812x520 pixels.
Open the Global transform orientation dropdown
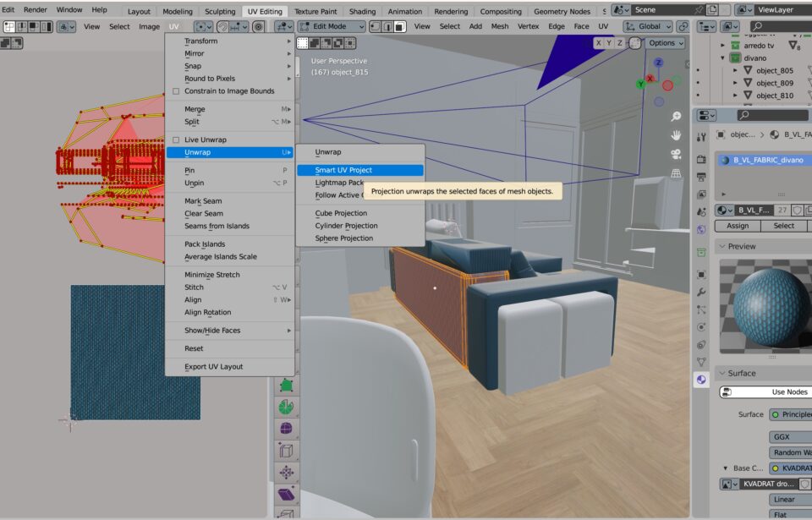(648, 26)
